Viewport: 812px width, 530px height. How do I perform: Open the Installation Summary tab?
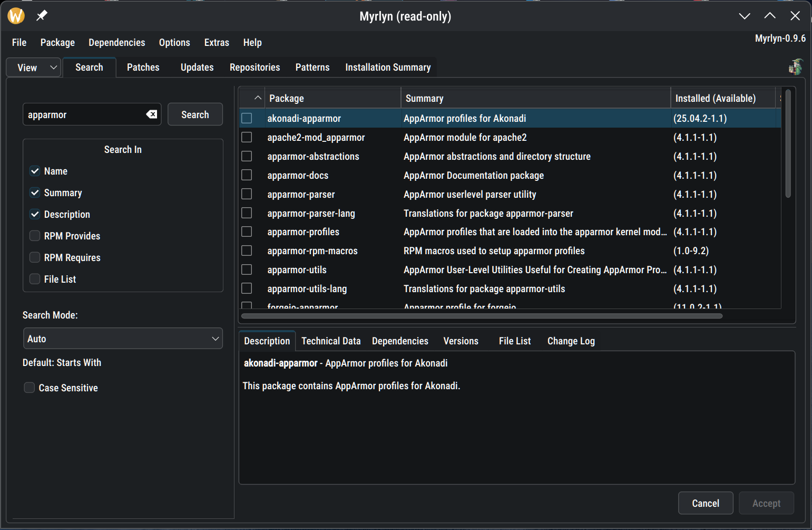coord(388,67)
